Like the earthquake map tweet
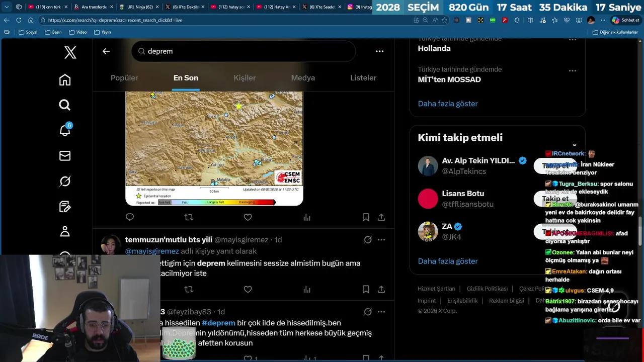This screenshot has height=362, width=644. pyautogui.click(x=248, y=217)
